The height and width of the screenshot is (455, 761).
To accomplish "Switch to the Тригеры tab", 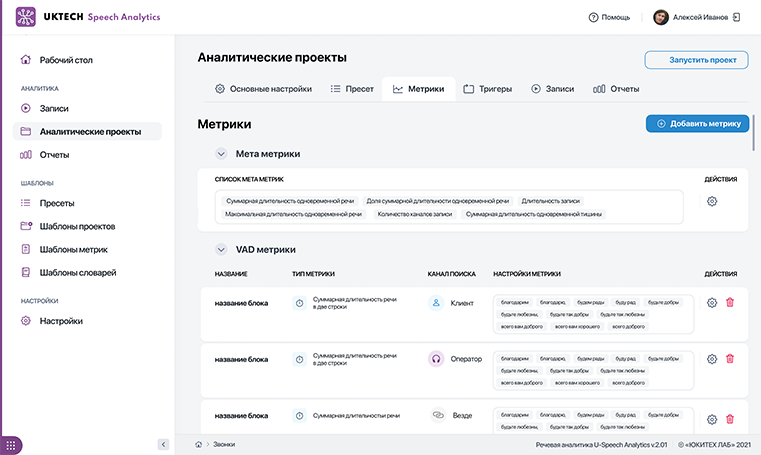I will [x=487, y=89].
